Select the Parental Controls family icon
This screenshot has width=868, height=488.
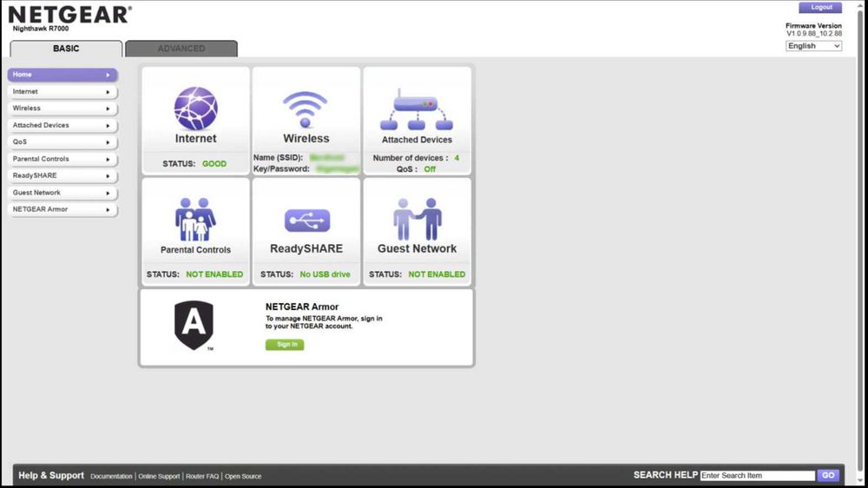[x=195, y=220]
